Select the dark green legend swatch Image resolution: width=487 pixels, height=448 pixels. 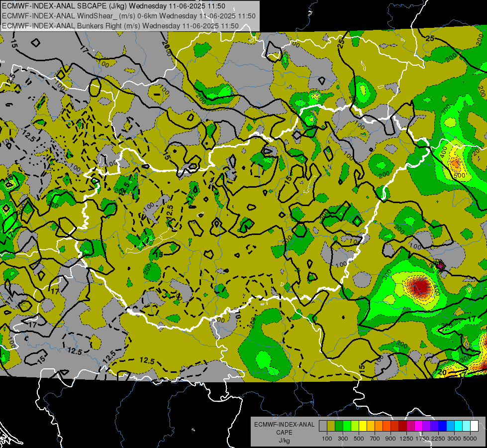[339, 426]
